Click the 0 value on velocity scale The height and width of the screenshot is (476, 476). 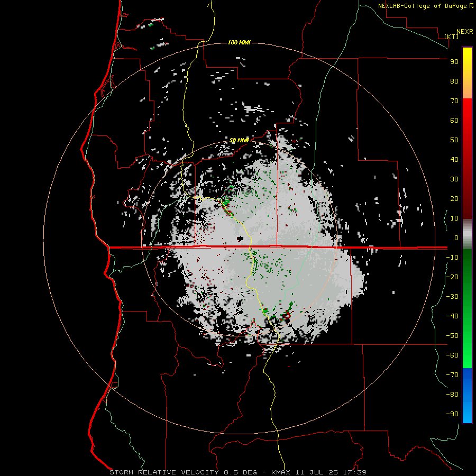(456, 237)
